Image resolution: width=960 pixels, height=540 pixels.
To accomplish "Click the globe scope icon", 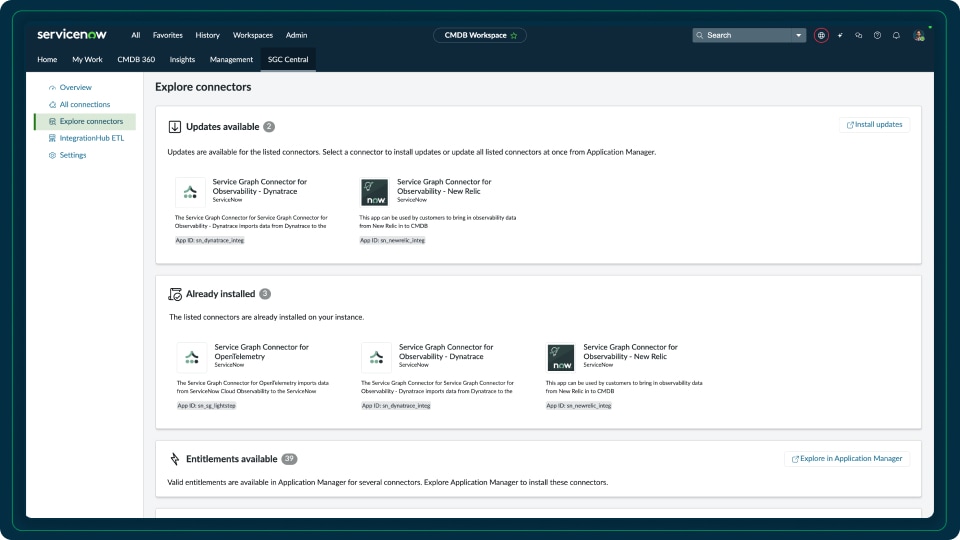I will click(822, 36).
